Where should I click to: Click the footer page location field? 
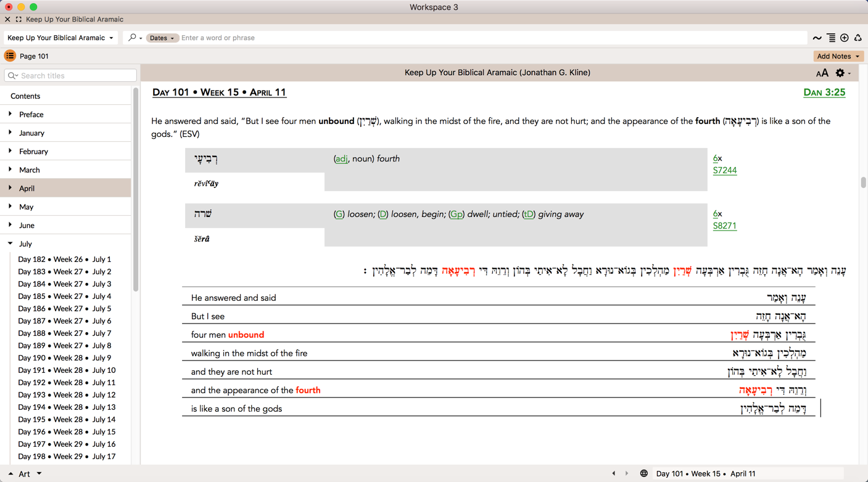coord(748,473)
